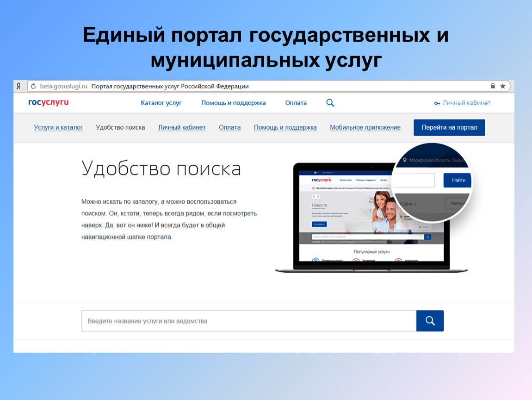Select "Оплата" in the top header menu
Screen dimensions: 532x400
click(296, 103)
